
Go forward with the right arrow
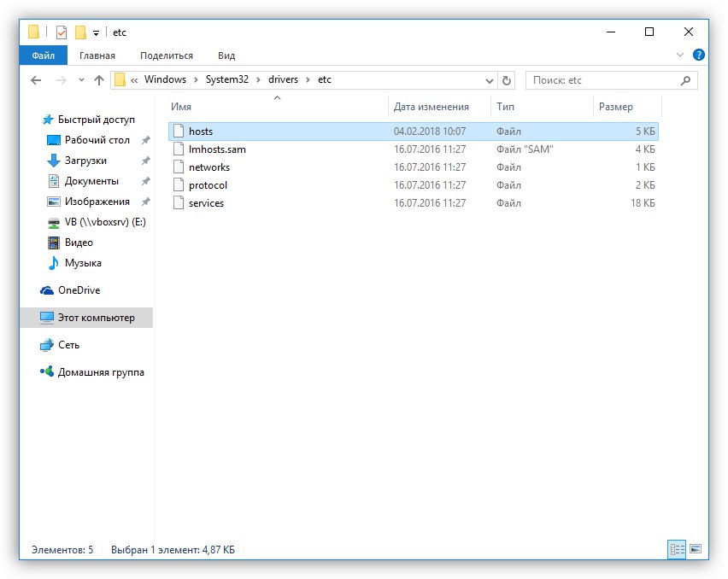pyautogui.click(x=61, y=80)
